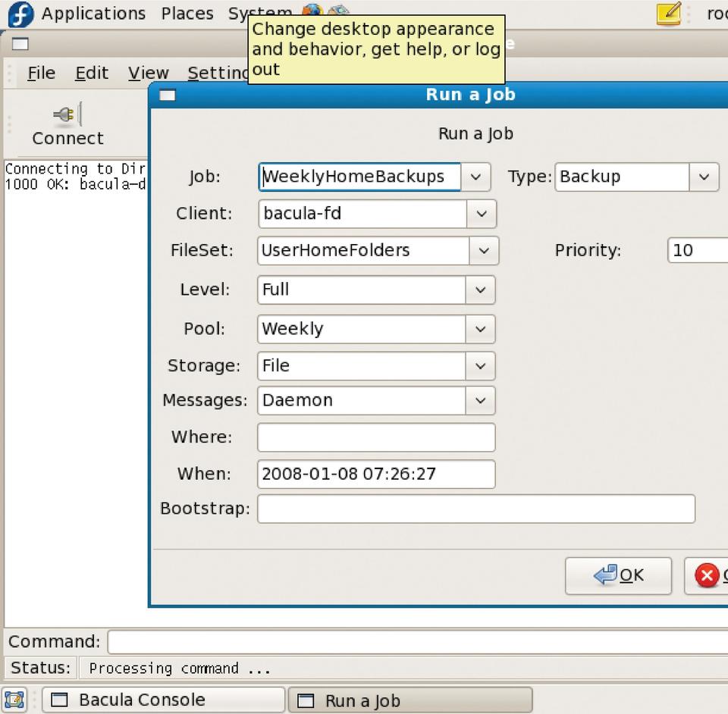The height and width of the screenshot is (714, 728).
Task: Click the show desktop icon in bottom panel
Action: (x=14, y=700)
